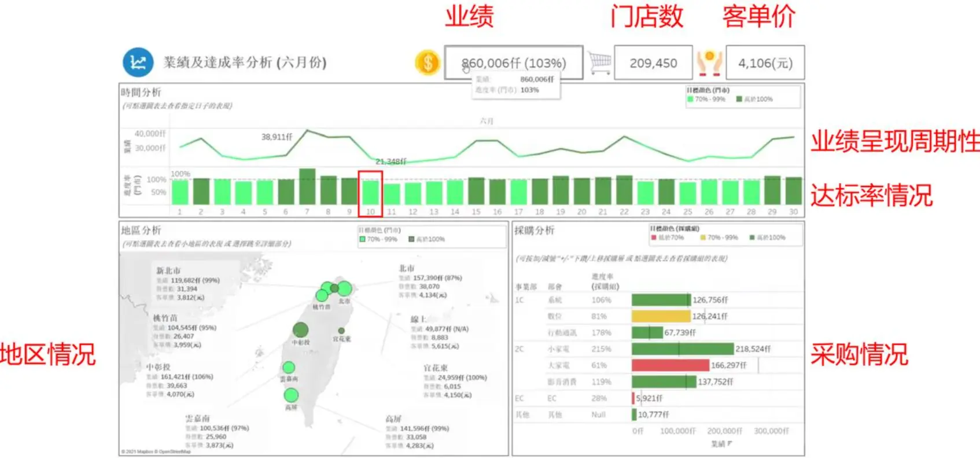Screen dimensions: 980x458
Task: Click the 雲嘉南 100,536仟 (97%) annotation
Action: click(217, 432)
